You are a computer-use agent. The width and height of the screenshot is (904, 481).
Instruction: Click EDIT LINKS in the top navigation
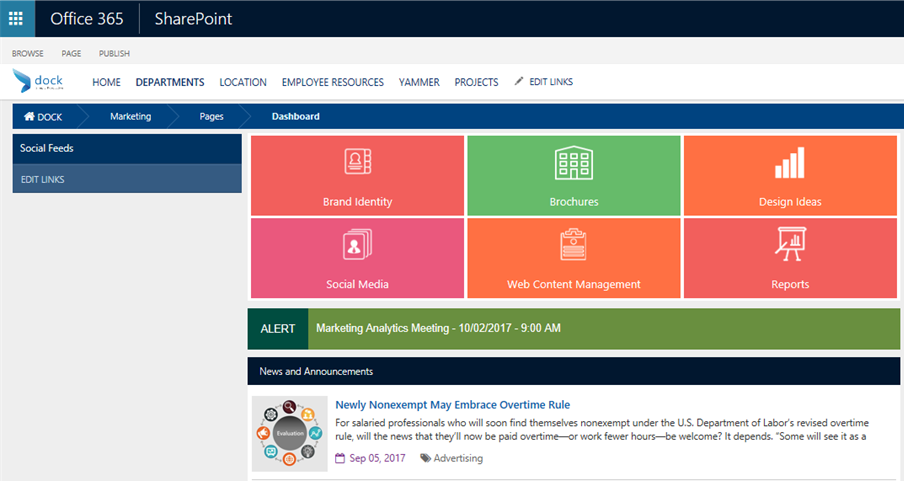(551, 82)
